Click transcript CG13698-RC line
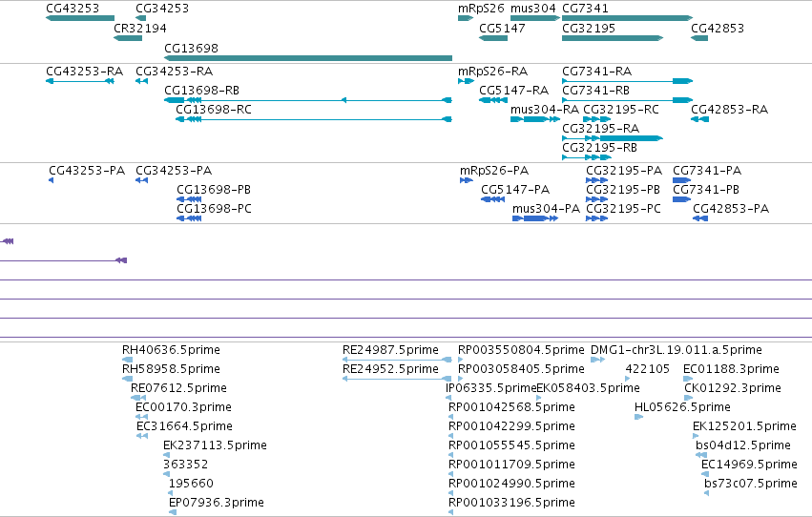This screenshot has width=812, height=517. (x=314, y=119)
